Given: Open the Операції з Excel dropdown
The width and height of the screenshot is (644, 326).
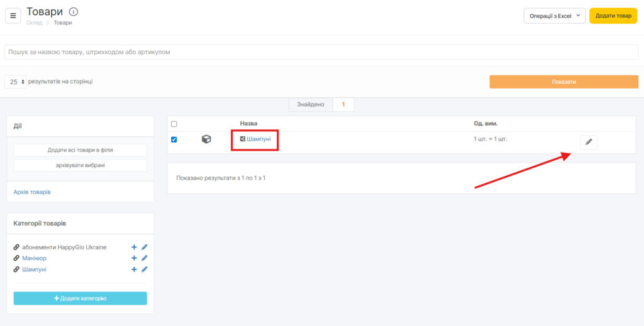Looking at the screenshot, I should click(554, 16).
